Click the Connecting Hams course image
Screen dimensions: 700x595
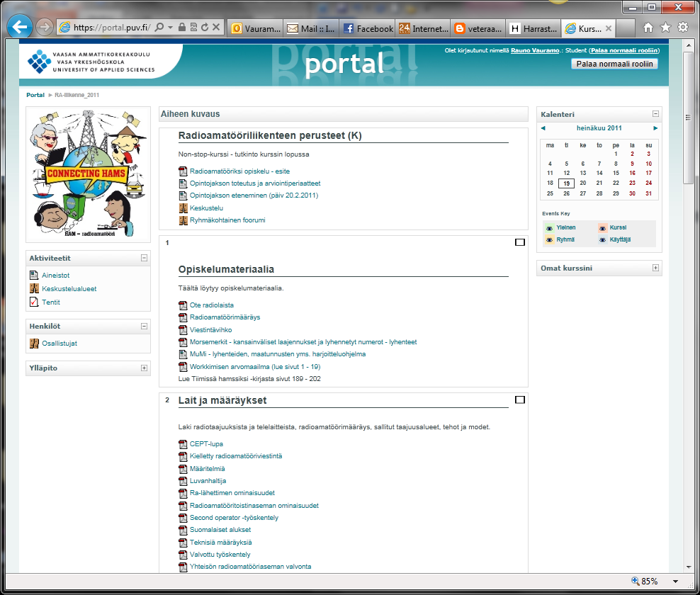(x=88, y=174)
